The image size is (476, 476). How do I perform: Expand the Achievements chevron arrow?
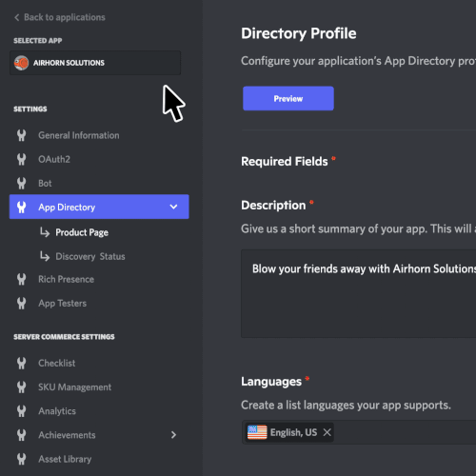click(x=173, y=435)
